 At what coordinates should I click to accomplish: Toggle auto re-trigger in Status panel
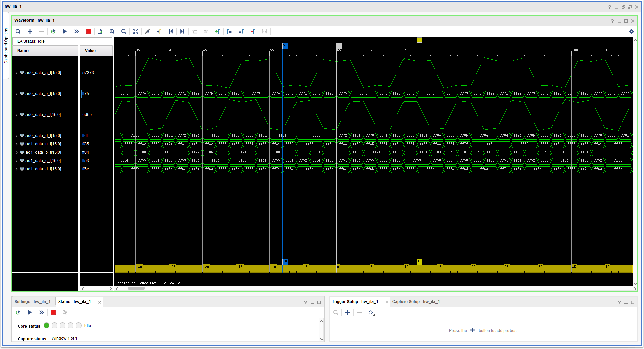18,312
